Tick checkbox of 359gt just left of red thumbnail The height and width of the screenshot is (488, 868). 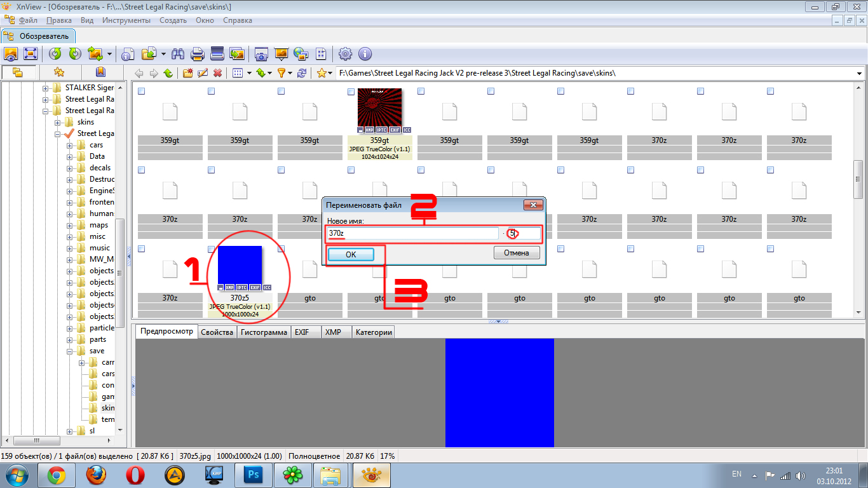pyautogui.click(x=281, y=91)
